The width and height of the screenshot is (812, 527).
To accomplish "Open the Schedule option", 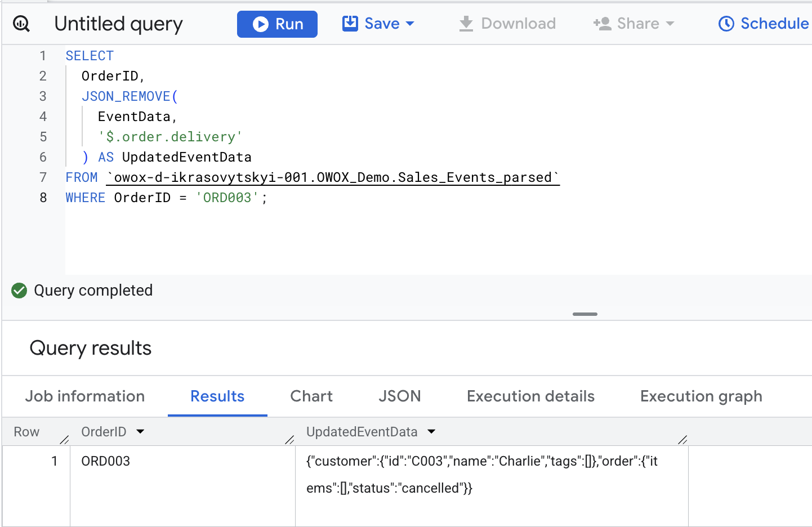I will pyautogui.click(x=764, y=24).
